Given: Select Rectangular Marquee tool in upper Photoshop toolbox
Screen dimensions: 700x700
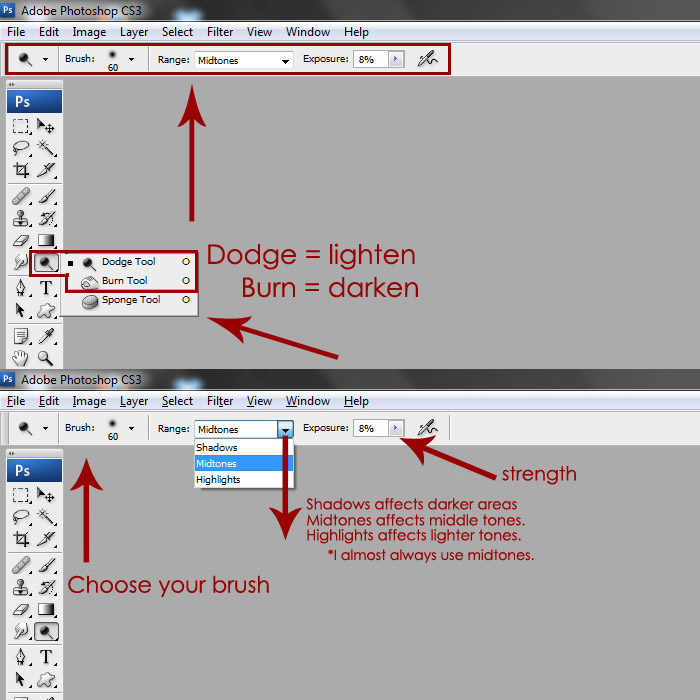Looking at the screenshot, I should tap(21, 126).
